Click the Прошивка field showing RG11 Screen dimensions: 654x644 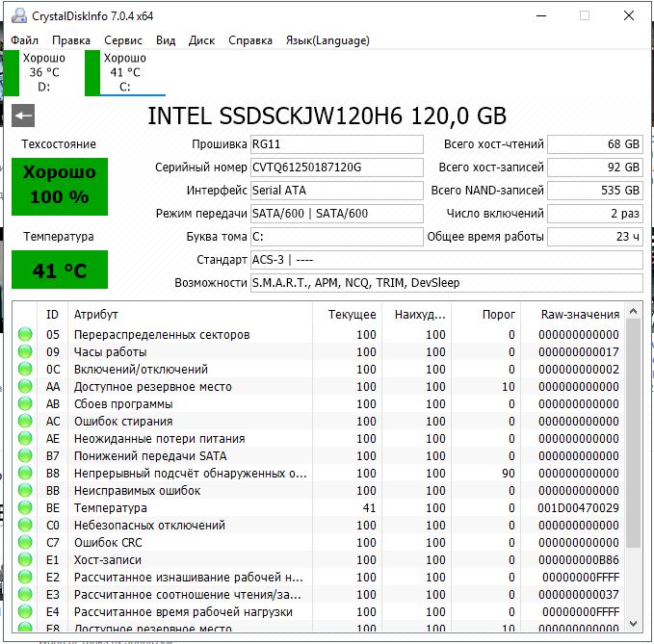[336, 144]
